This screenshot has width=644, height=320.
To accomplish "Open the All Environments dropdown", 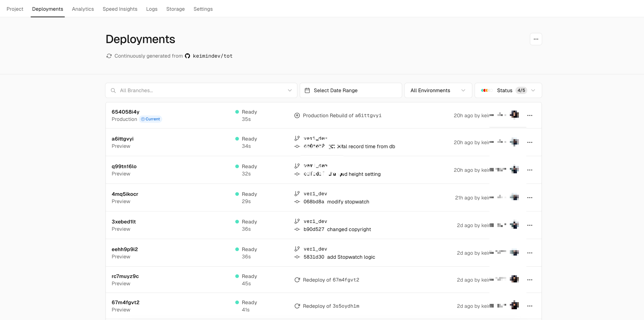I will [x=438, y=90].
